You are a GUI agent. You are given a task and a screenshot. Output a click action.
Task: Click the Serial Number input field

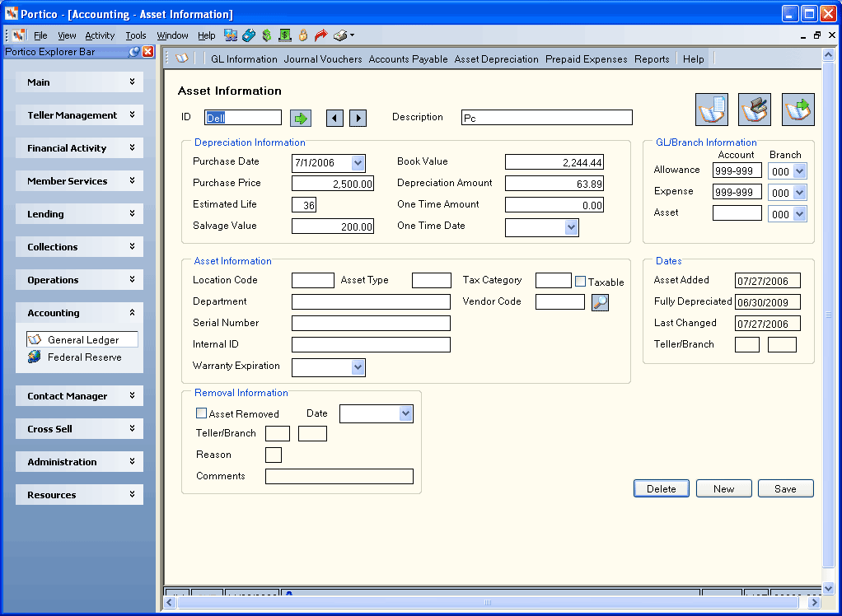371,323
